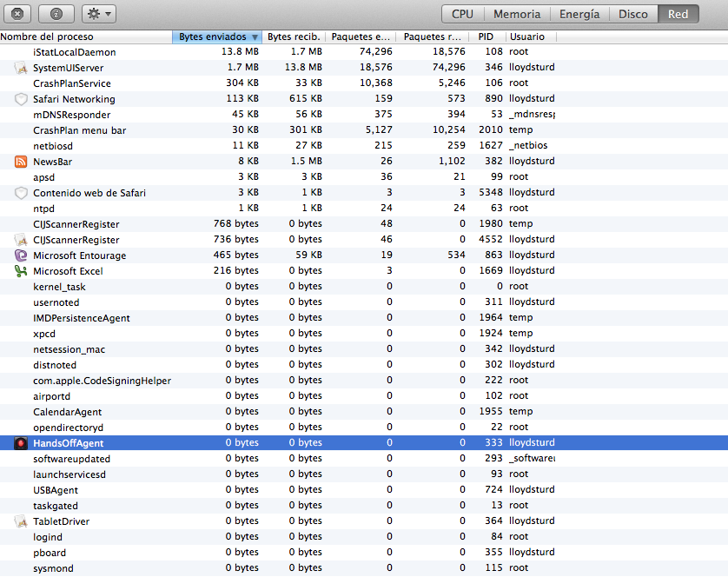
Task: Click the Microsoft Entourage icon
Action: click(21, 255)
